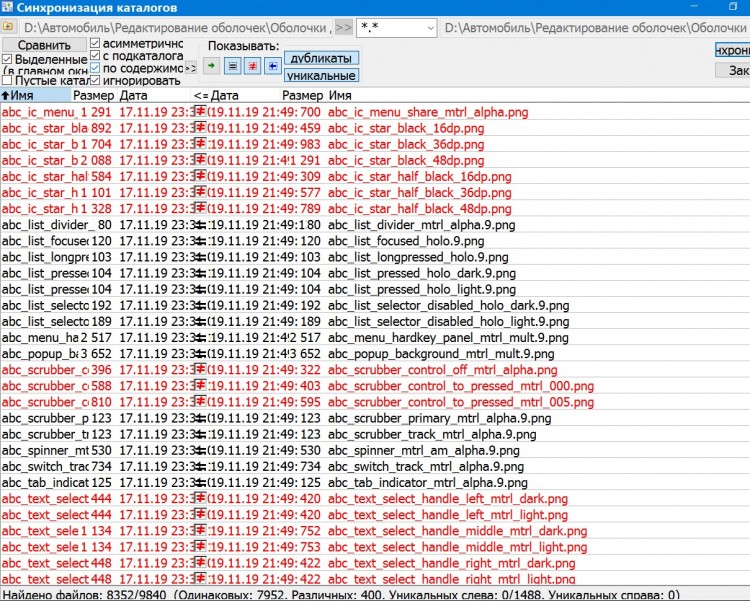Image resolution: width=750 pixels, height=601 pixels.
Task: Enable the 'Пустые каталоги' checkbox
Action: pyautogui.click(x=7, y=81)
